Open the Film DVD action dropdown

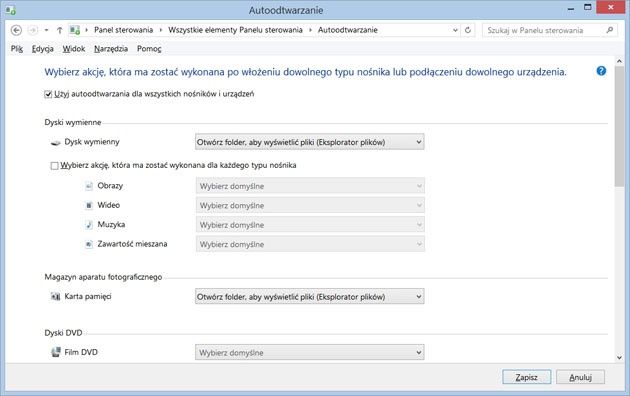coord(309,352)
